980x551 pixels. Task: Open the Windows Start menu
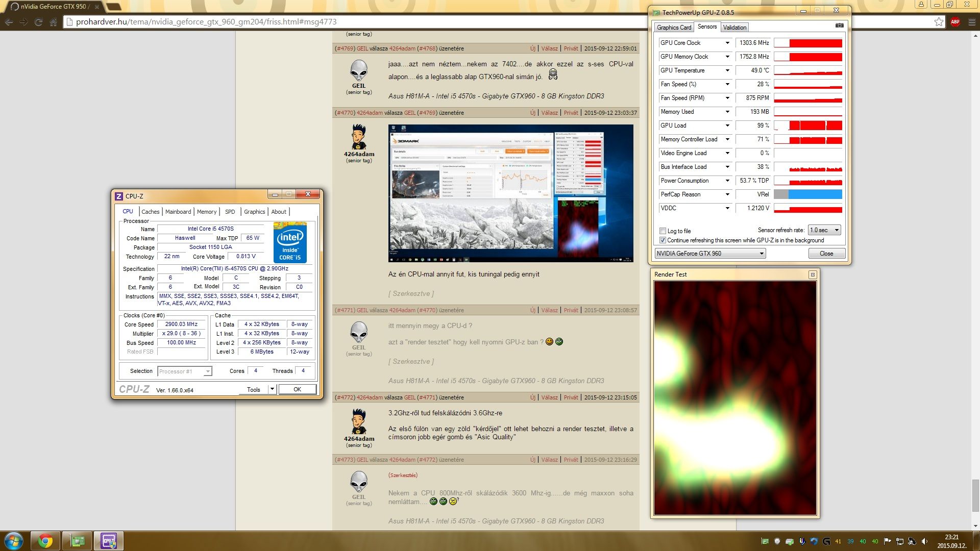pyautogui.click(x=14, y=541)
